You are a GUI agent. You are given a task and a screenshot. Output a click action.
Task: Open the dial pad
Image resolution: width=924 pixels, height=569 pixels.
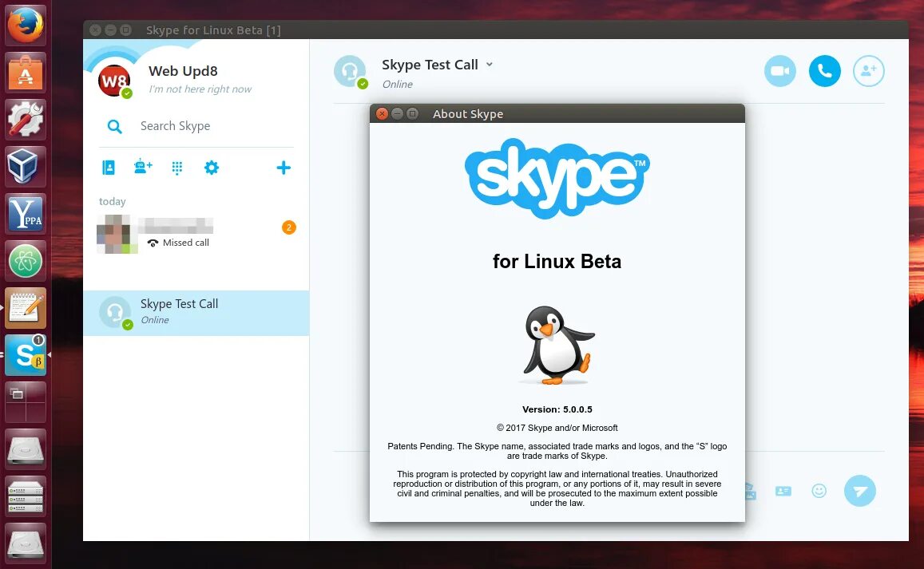tap(176, 168)
